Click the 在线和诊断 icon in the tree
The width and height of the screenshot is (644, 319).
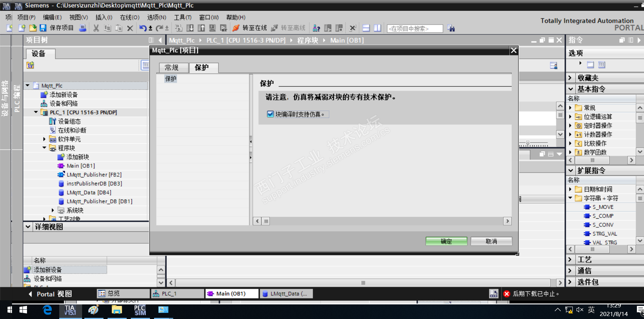click(52, 130)
